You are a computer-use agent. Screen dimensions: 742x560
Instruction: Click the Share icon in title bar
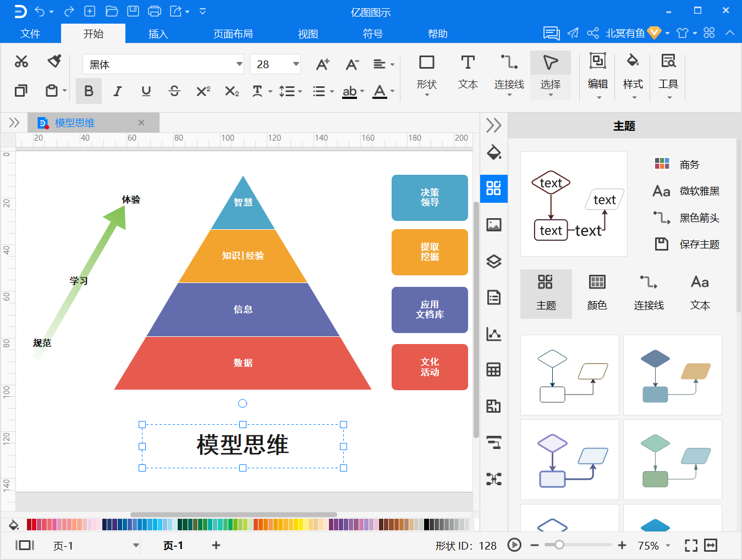(592, 33)
